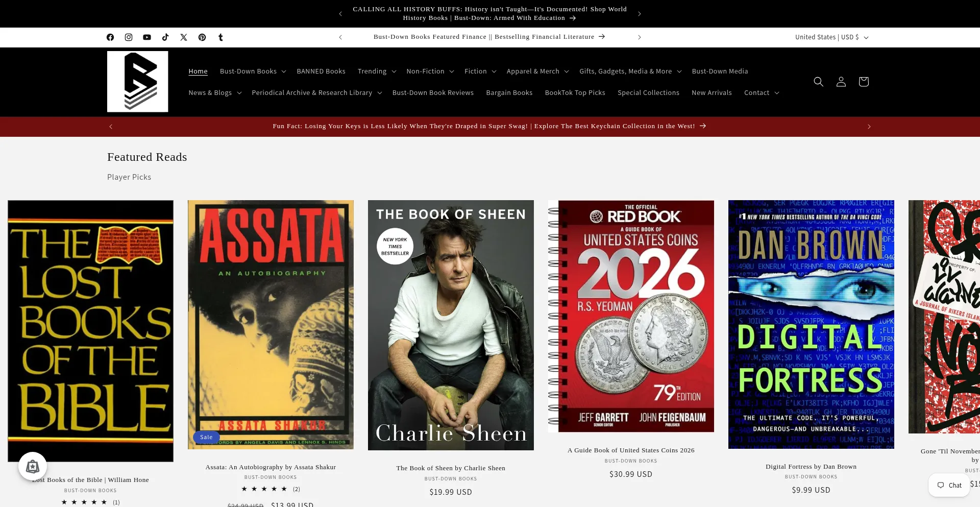Open the account login icon
This screenshot has width=980, height=507.
coord(841,82)
